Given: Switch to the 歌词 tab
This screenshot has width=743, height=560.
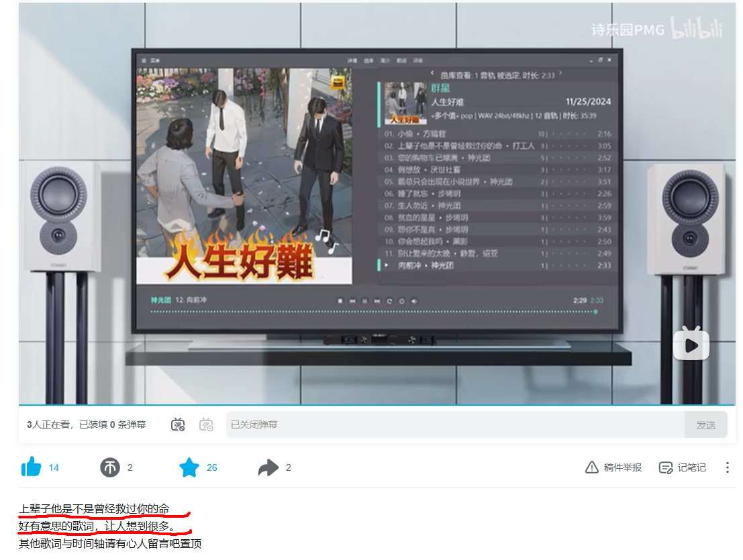Looking at the screenshot, I should point(401,60).
